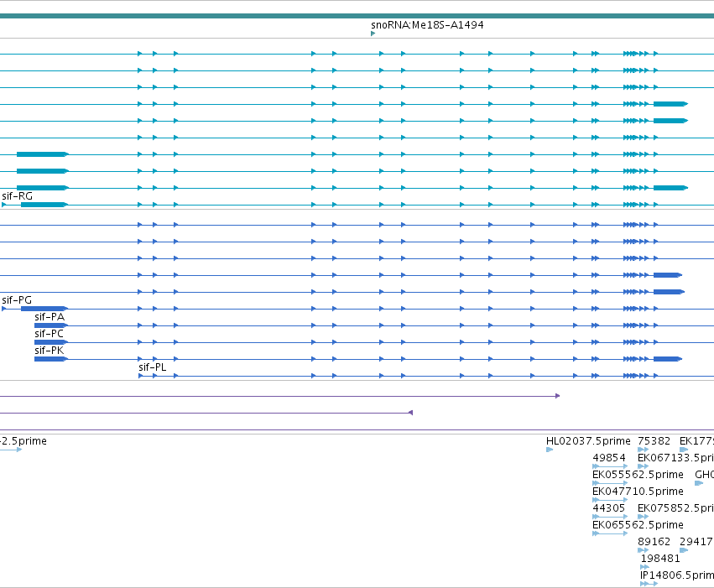Select the EK065562.5prime arrow glyph
This screenshot has width=714, height=588.
(x=610, y=533)
